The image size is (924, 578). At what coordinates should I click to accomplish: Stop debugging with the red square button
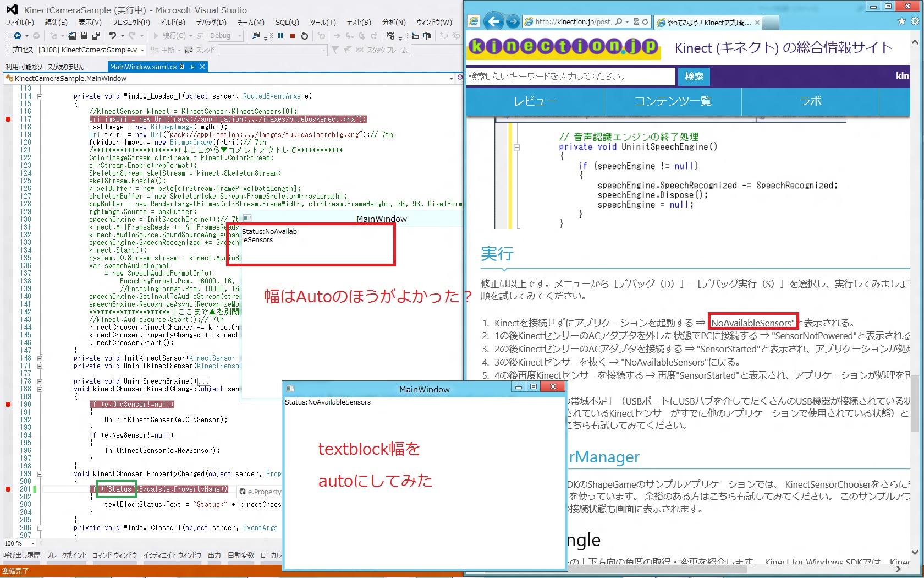(293, 36)
